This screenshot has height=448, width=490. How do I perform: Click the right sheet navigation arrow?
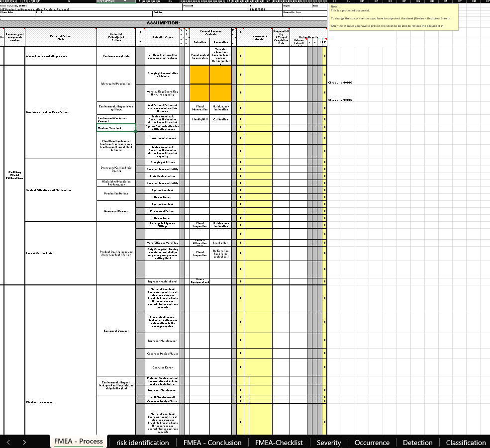24,443
